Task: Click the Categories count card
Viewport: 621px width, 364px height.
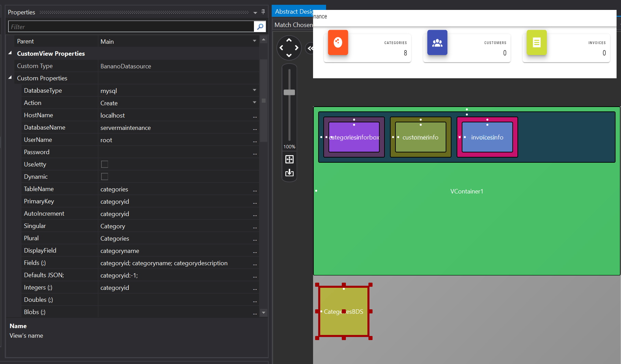Action: 367,48
